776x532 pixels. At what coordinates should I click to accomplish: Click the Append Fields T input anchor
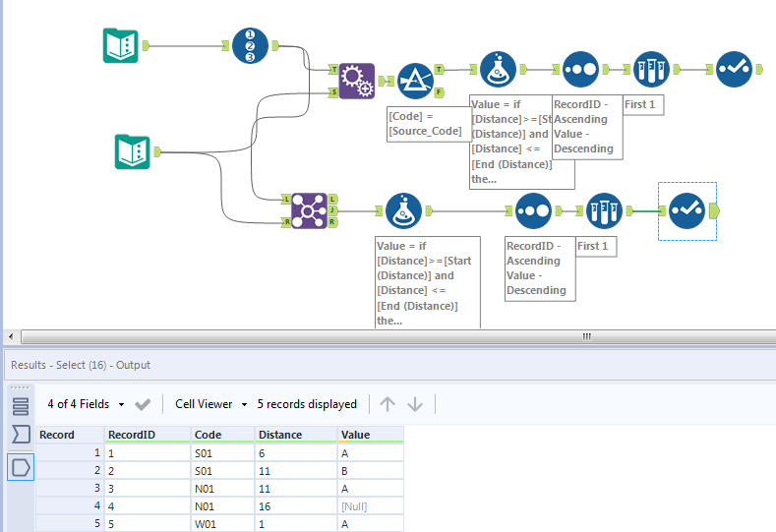coord(333,69)
